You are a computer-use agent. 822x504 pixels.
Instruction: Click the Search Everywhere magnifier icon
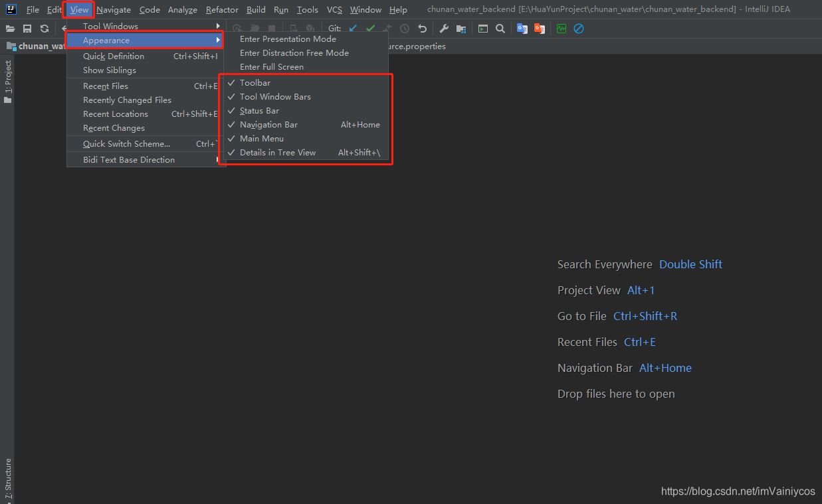point(500,29)
